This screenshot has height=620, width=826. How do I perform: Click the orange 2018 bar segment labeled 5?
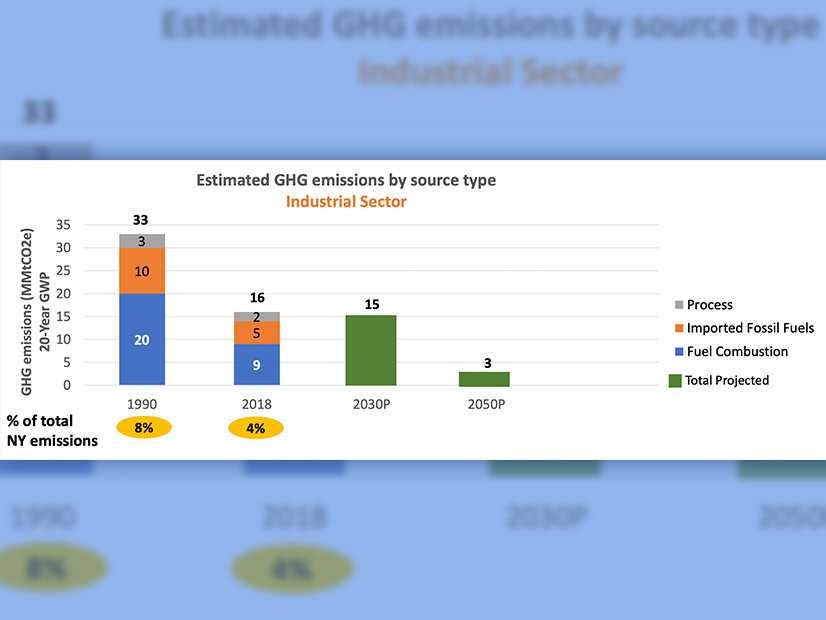257,333
